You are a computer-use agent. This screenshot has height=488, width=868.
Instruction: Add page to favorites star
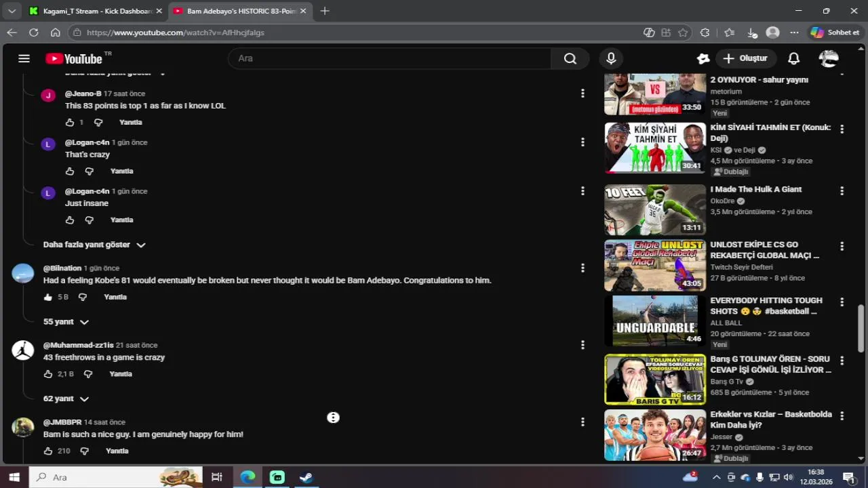(x=683, y=33)
